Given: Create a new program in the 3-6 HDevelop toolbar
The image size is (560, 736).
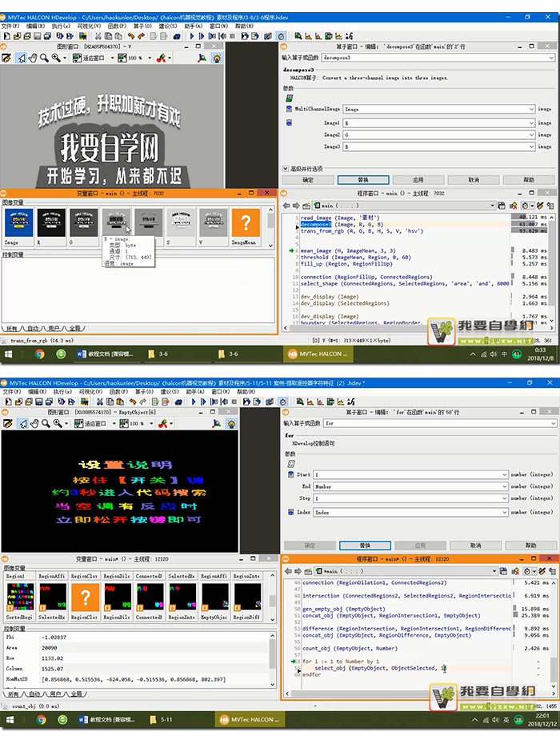Looking at the screenshot, I should [6, 36].
